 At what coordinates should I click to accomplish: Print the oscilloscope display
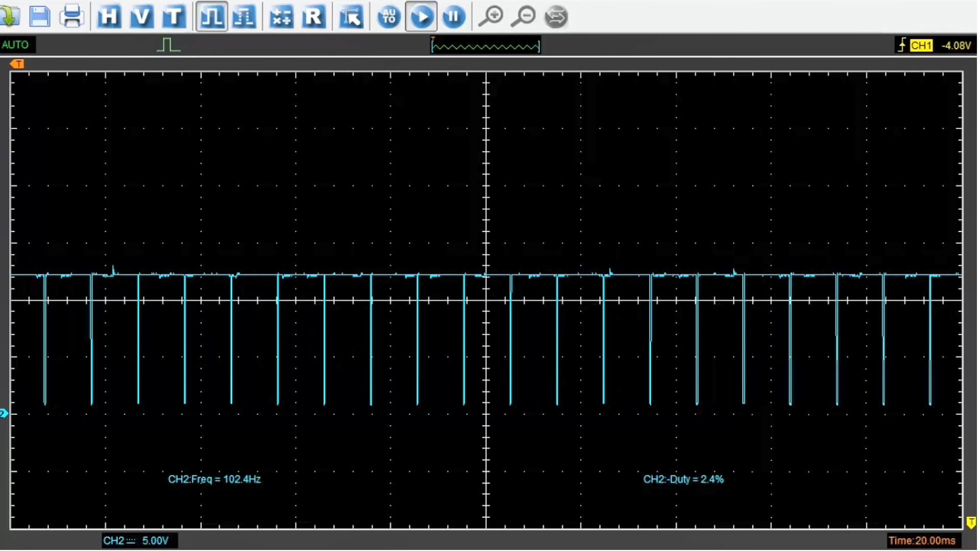coord(72,16)
